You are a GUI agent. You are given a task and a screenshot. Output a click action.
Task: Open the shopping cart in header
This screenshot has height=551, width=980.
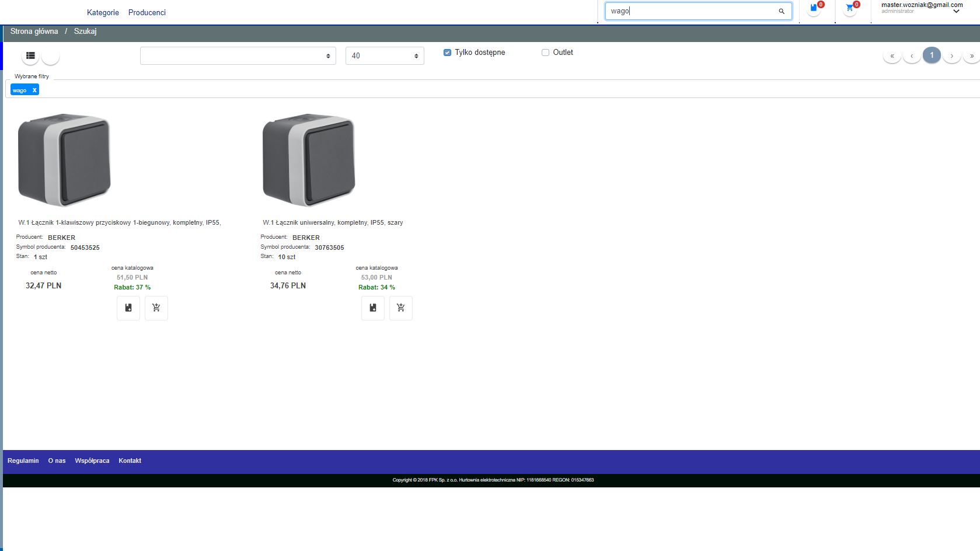coord(850,9)
